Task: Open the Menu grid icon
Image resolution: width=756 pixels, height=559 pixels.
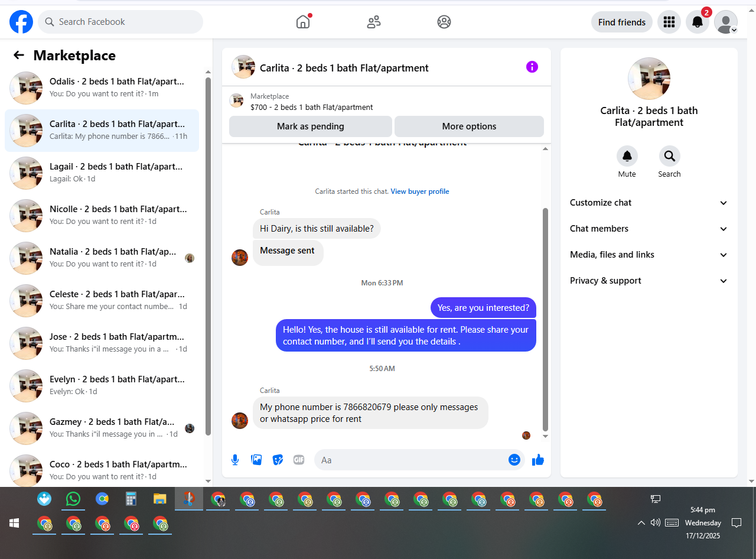Action: (669, 22)
